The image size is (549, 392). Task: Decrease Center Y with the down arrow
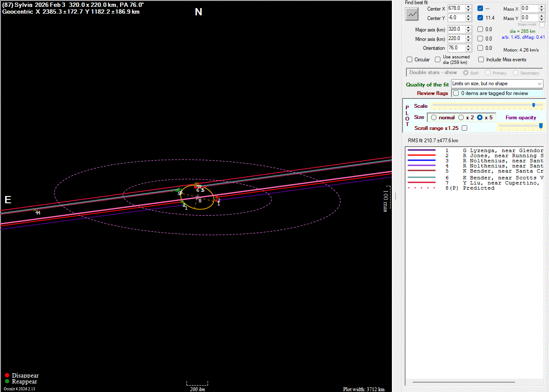pyautogui.click(x=469, y=20)
